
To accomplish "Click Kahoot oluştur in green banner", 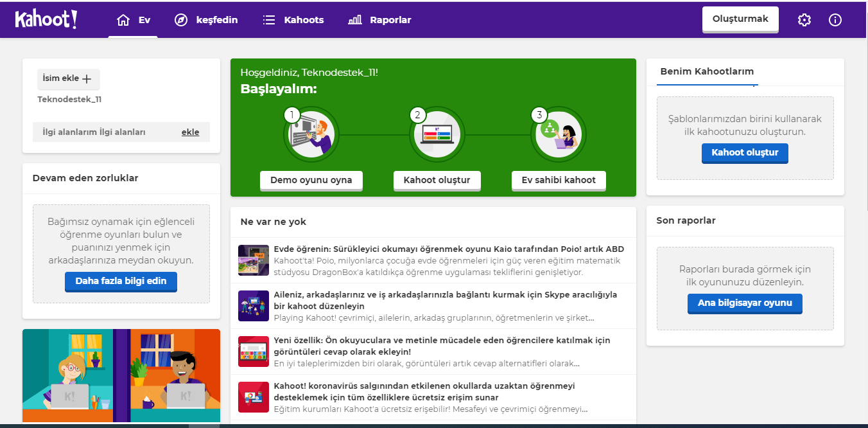I will [x=437, y=180].
